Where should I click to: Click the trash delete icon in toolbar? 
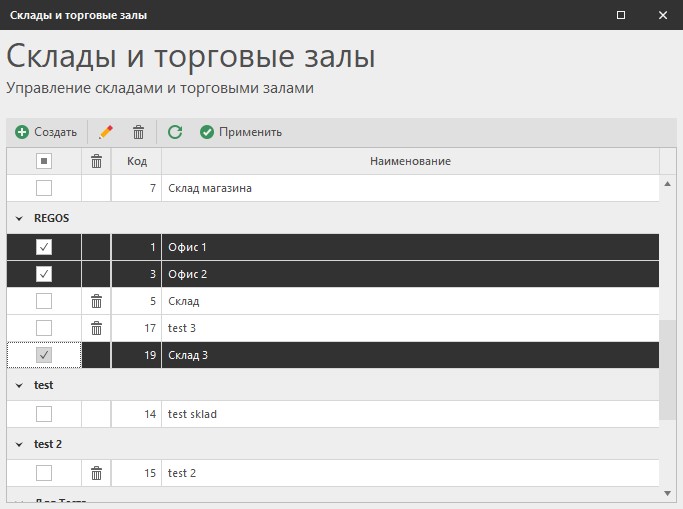(139, 132)
